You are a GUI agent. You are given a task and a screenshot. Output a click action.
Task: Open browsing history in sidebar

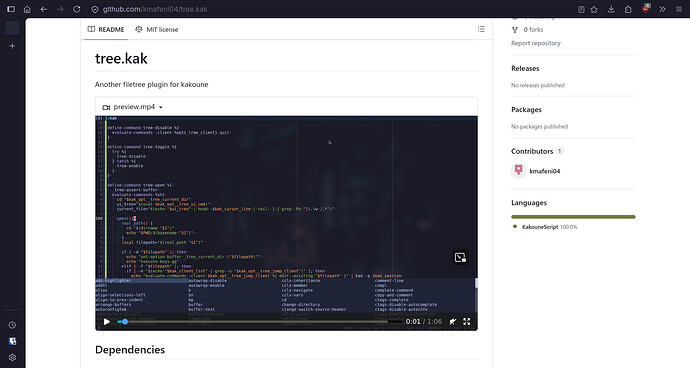click(12, 325)
